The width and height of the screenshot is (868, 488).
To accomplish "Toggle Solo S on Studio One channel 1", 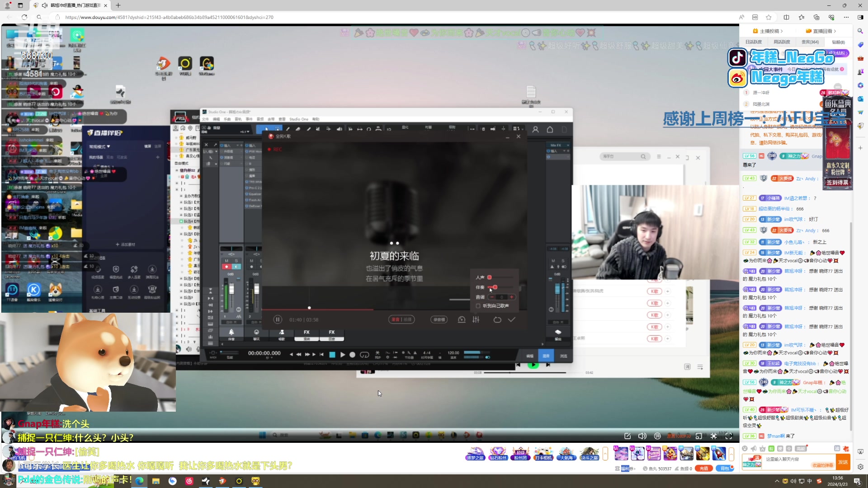I will click(236, 261).
